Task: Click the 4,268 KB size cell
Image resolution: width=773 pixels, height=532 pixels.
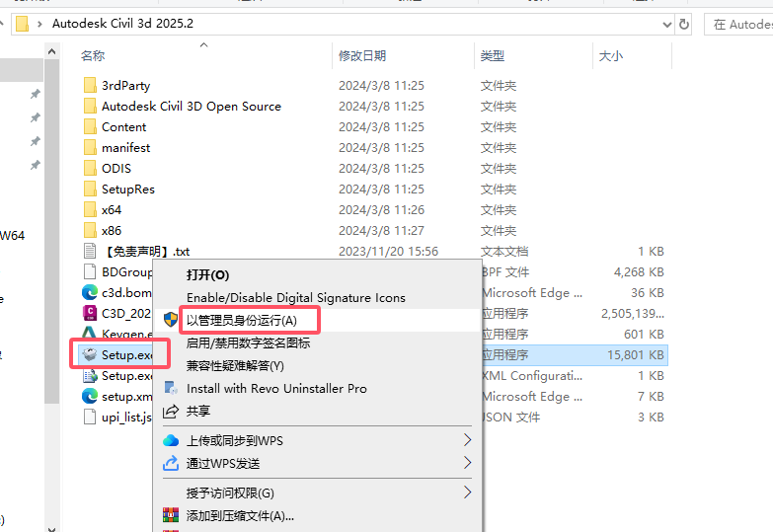Action: pos(639,271)
